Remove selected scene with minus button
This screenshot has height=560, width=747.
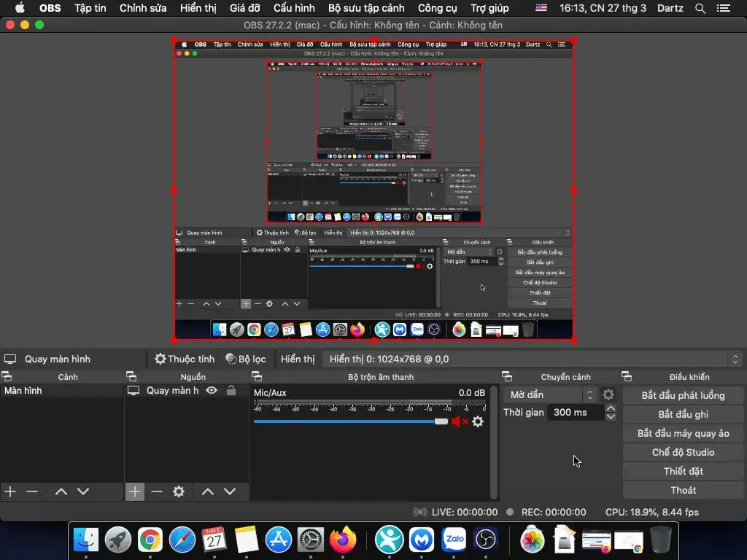pyautogui.click(x=32, y=491)
